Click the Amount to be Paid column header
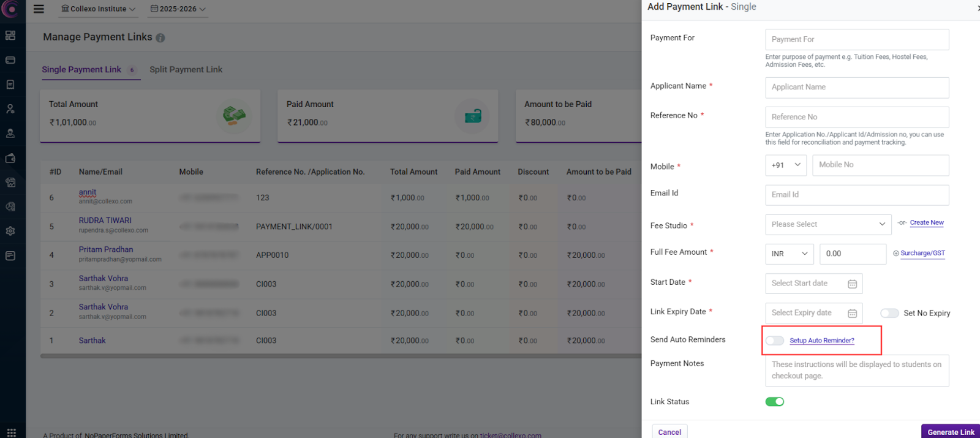The width and height of the screenshot is (980, 438). pyautogui.click(x=599, y=172)
